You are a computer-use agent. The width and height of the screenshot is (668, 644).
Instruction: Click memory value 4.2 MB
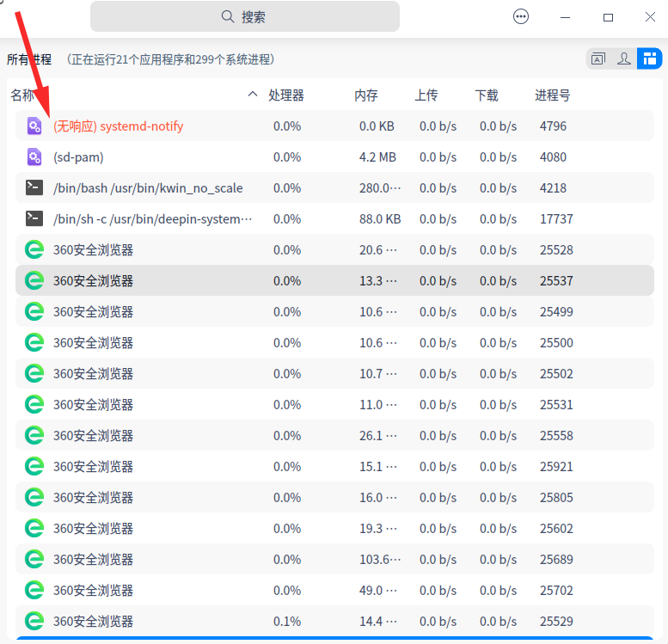pos(377,157)
